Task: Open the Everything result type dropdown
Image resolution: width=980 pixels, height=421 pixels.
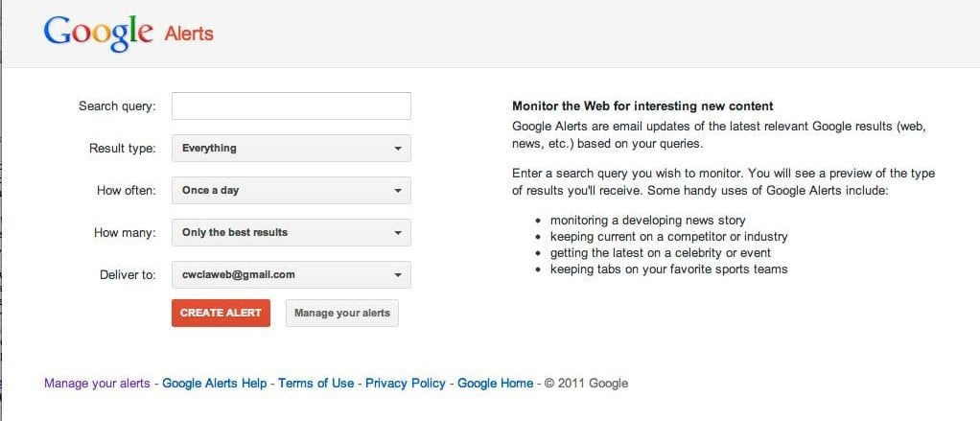Action: click(292, 148)
